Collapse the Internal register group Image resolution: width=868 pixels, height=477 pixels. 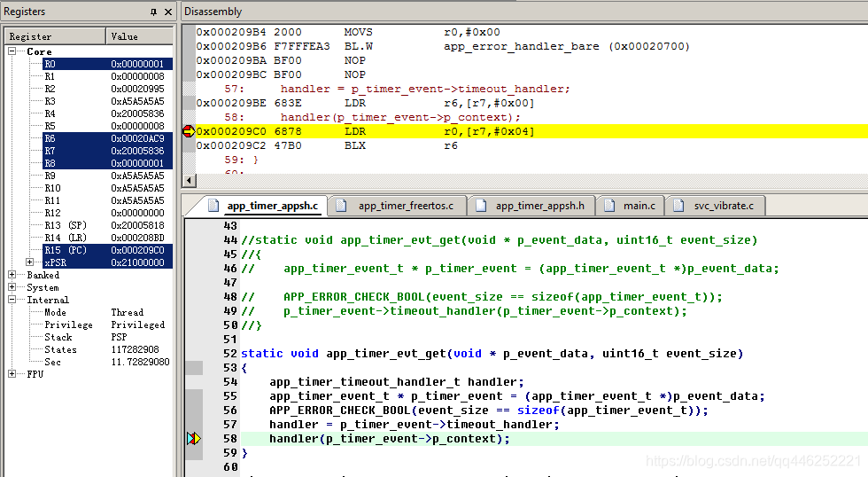click(12, 300)
